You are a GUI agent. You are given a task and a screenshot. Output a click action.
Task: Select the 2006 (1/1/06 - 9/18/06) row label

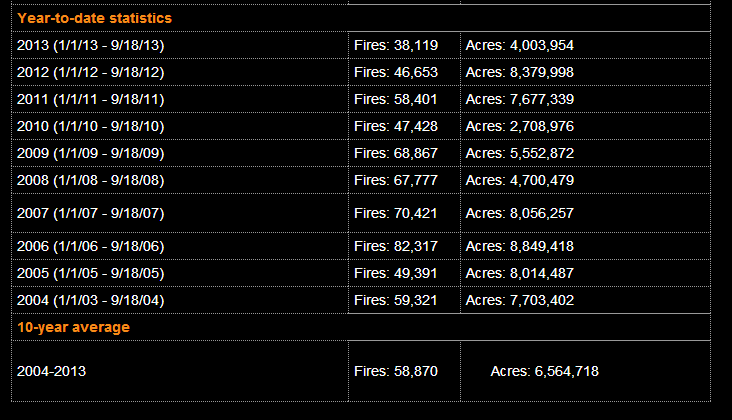(x=91, y=246)
